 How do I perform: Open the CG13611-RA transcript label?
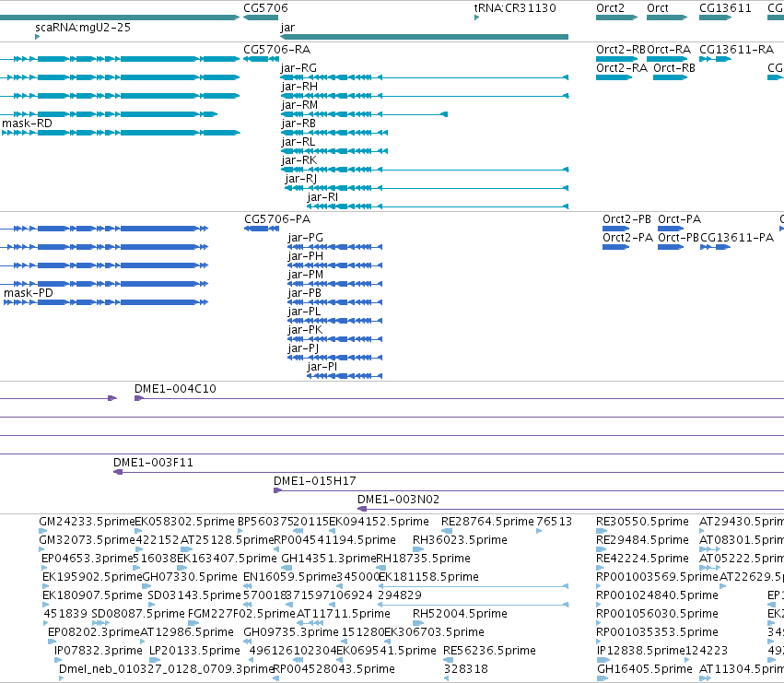pos(736,50)
